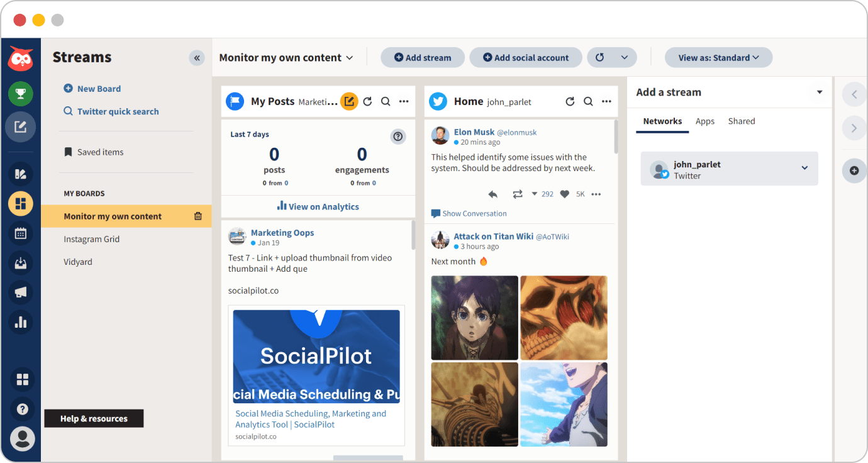Click the Add stream button

point(423,58)
